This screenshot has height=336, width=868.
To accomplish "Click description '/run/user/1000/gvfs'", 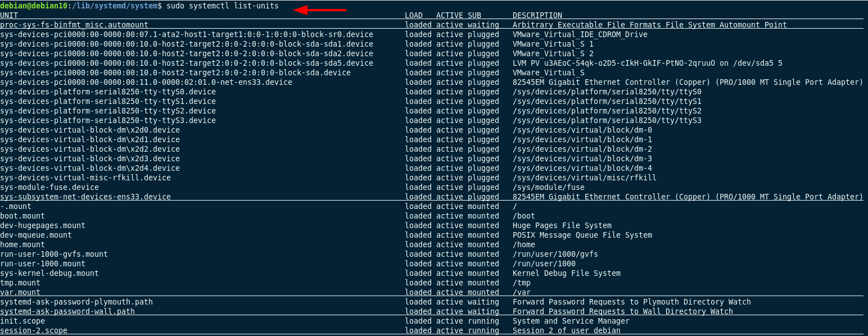I will (555, 254).
